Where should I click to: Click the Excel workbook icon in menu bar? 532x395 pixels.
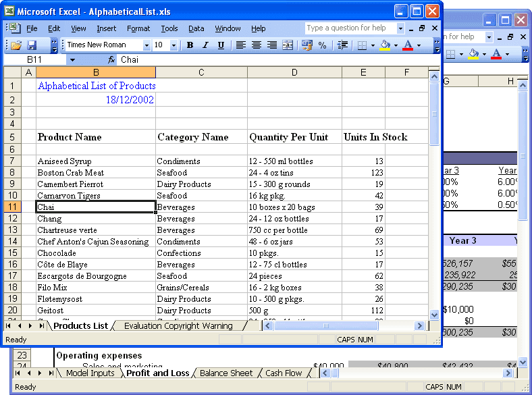pos(15,28)
